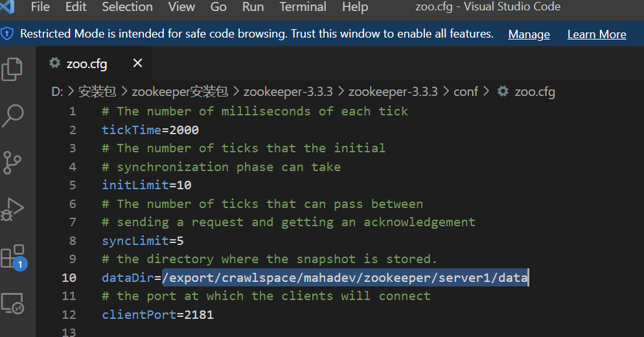The width and height of the screenshot is (644, 337).
Task: Click the first zookeeper-3.3.3 breadcrumb
Action: [288, 91]
